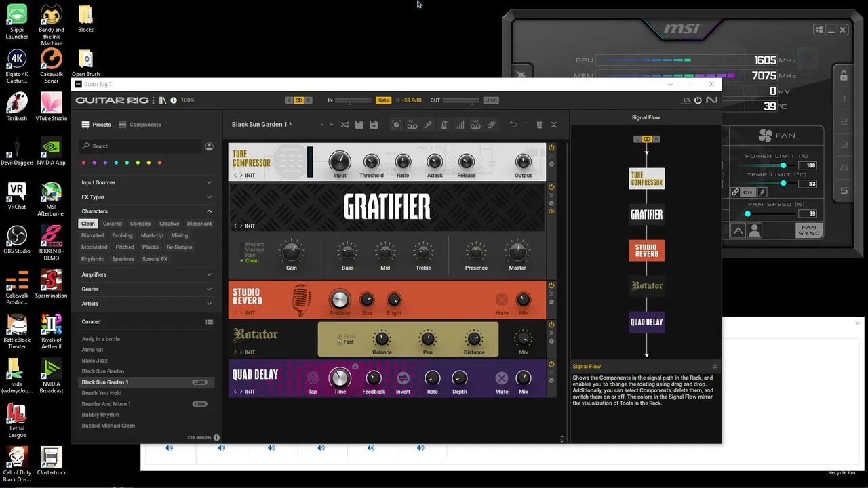Select the OBS Studio desktop icon
Image resolution: width=868 pixels, height=488 pixels.
[17, 240]
